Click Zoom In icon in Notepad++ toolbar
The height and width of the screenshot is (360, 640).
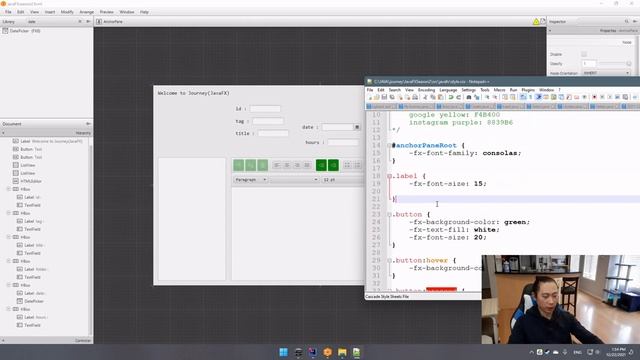point(487,97)
